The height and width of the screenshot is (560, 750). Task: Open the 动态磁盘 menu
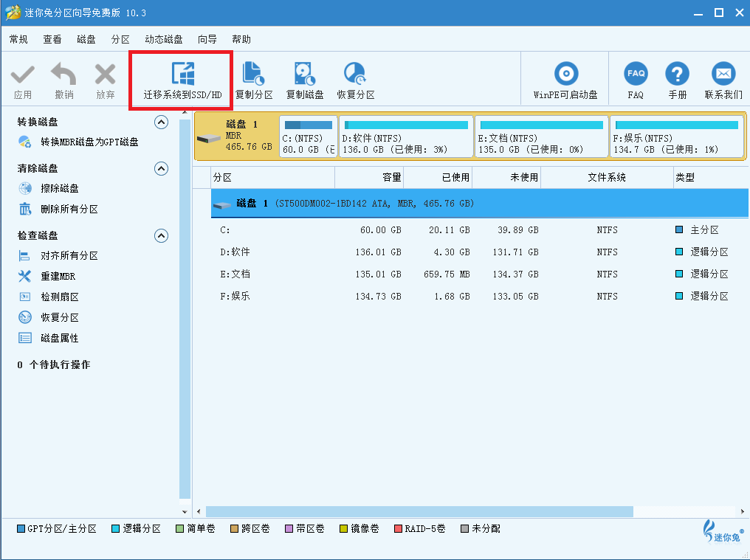pos(164,39)
